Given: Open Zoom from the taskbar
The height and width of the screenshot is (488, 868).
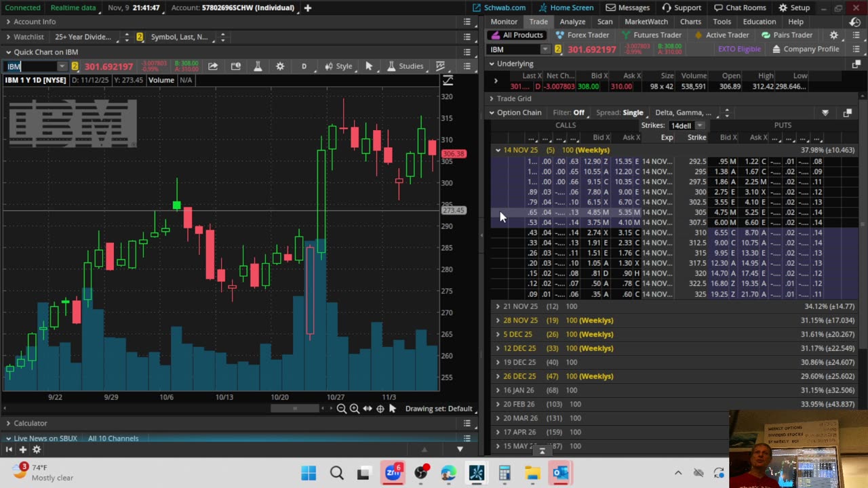Looking at the screenshot, I should 393,473.
